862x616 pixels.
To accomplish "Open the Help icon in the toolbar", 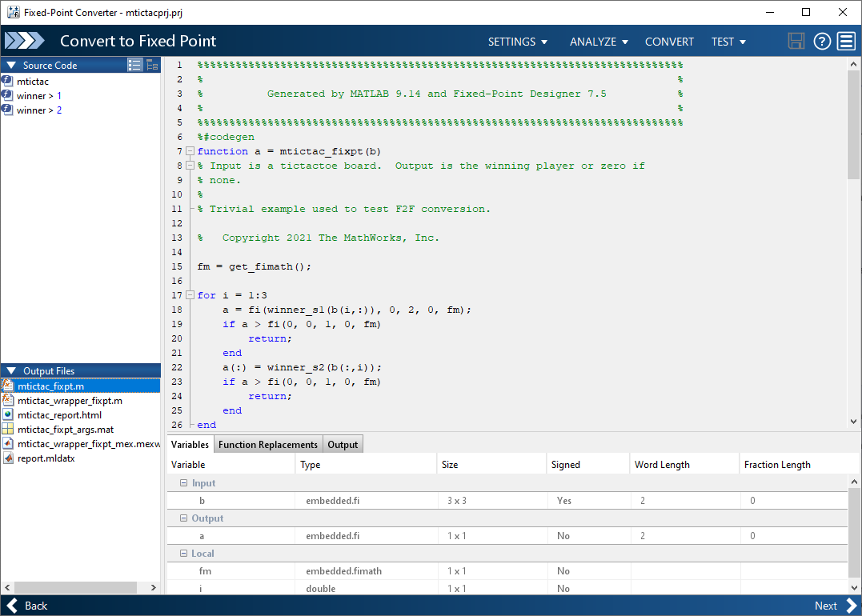I will [821, 41].
